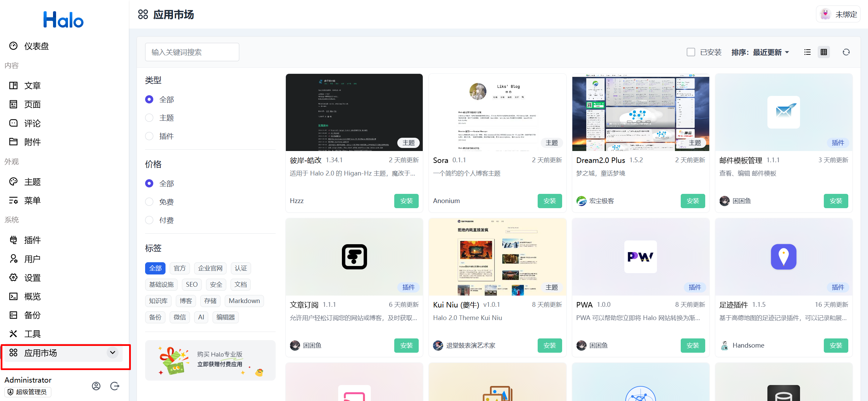The image size is (868, 401).
Task: Select the AI tag
Action: point(201,317)
